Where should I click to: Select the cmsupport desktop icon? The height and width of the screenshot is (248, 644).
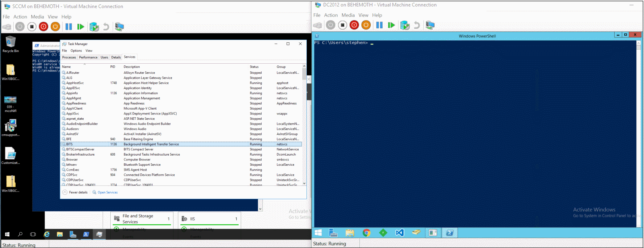(10, 128)
